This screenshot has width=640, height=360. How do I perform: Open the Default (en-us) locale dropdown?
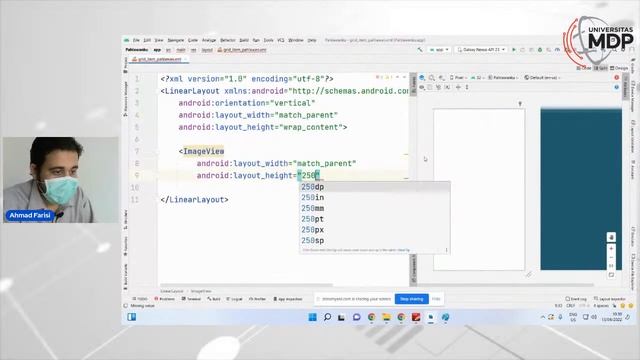point(542,78)
